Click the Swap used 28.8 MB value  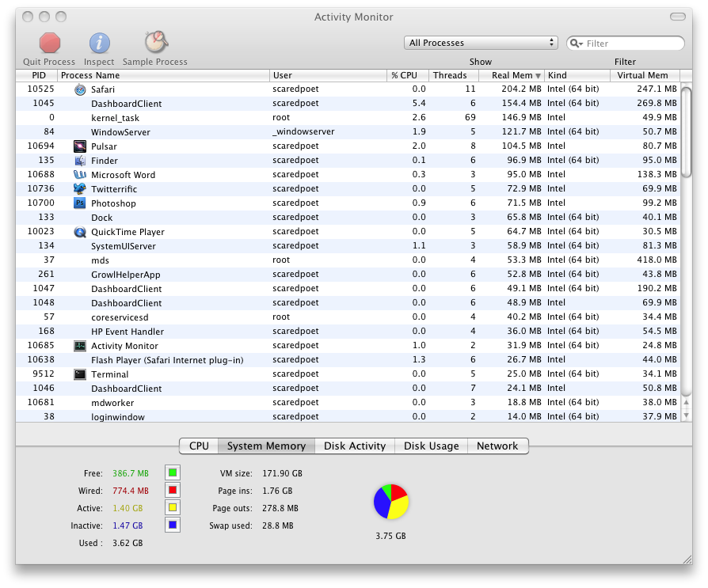tap(278, 525)
